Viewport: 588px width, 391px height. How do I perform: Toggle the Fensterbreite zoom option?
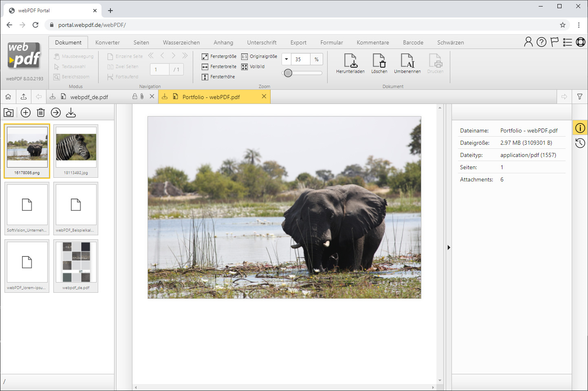coord(219,66)
